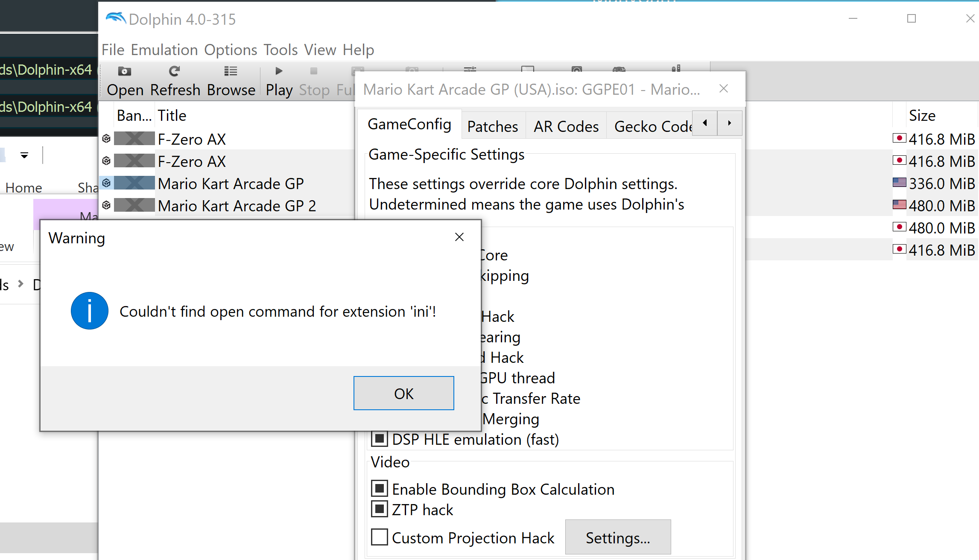Select the first F-Zero AX row
979x560 pixels.
point(226,139)
